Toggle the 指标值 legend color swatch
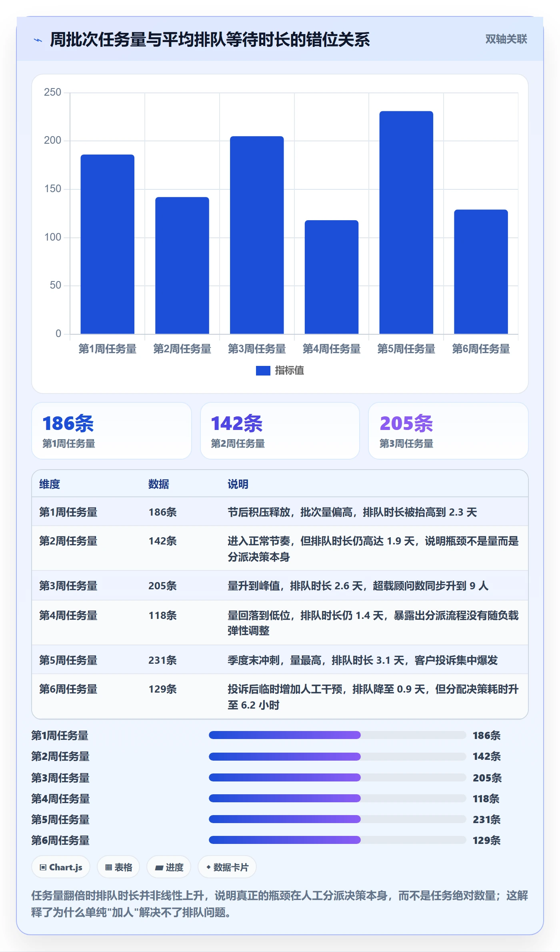The image size is (560, 952). click(263, 371)
